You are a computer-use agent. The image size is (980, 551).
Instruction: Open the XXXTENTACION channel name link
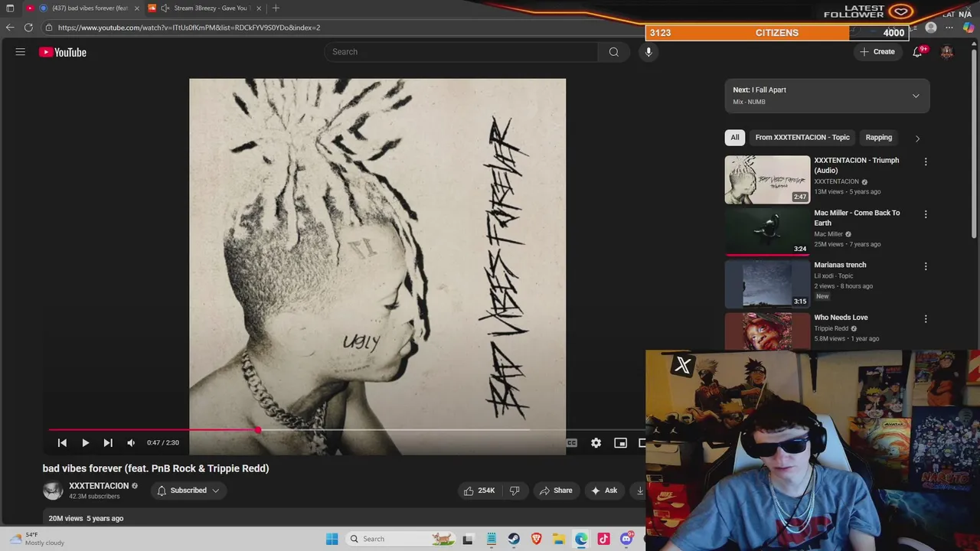pyautogui.click(x=99, y=486)
